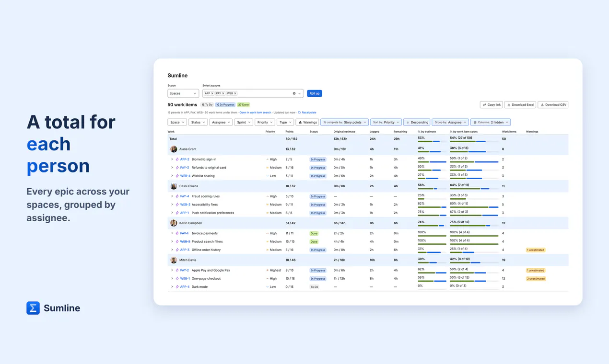The image size is (609, 364).
Task: Remove the APP space chip
Action: click(x=212, y=93)
